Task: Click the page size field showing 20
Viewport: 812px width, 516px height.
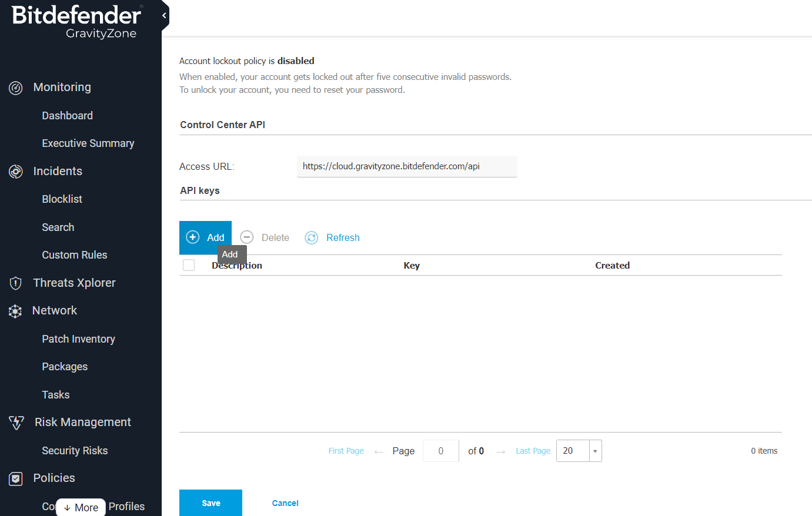Action: [x=573, y=451]
